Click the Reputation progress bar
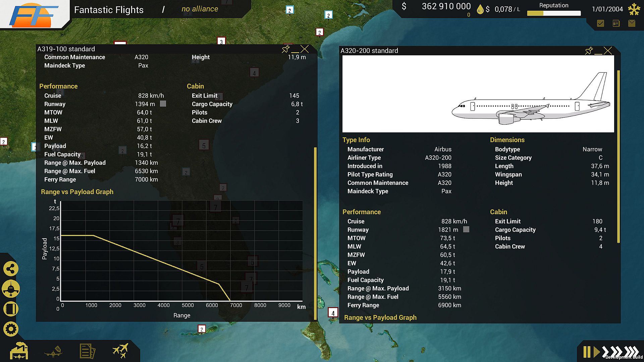Image resolution: width=644 pixels, height=362 pixels. pyautogui.click(x=554, y=13)
